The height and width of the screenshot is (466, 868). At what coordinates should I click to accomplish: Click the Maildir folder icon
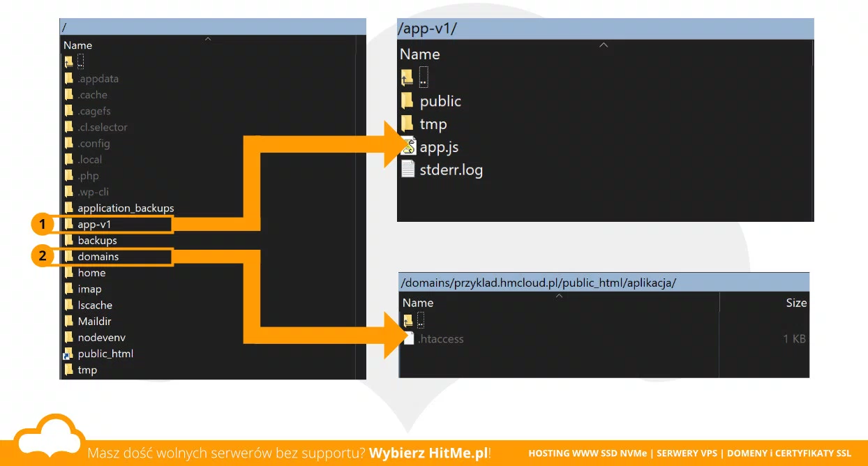pos(68,321)
